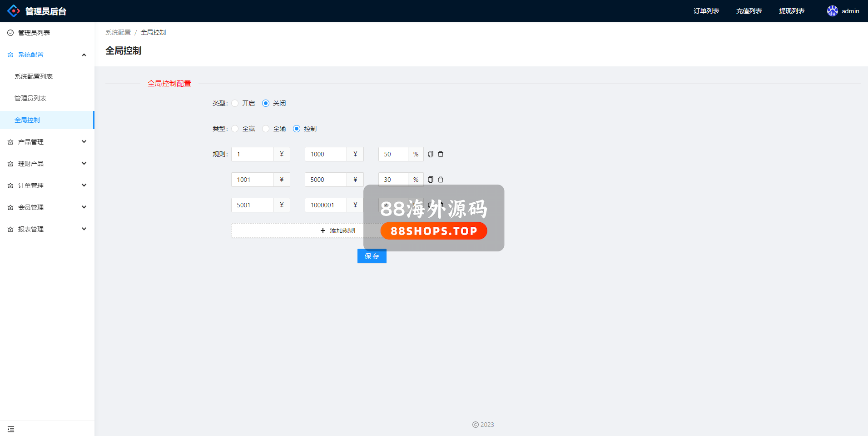Click the admin avatar icon
Image resolution: width=868 pixels, height=436 pixels.
832,11
